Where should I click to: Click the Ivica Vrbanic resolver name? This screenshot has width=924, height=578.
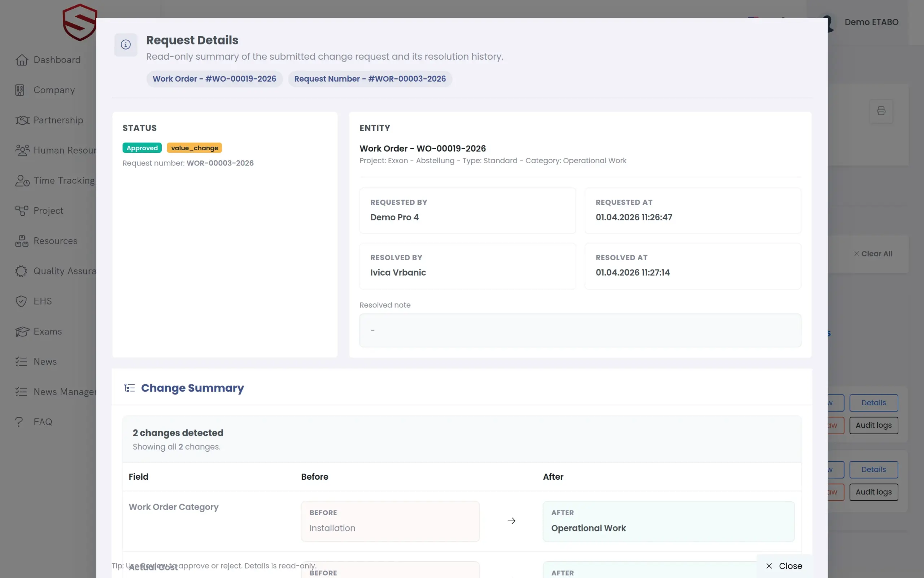coord(398,272)
